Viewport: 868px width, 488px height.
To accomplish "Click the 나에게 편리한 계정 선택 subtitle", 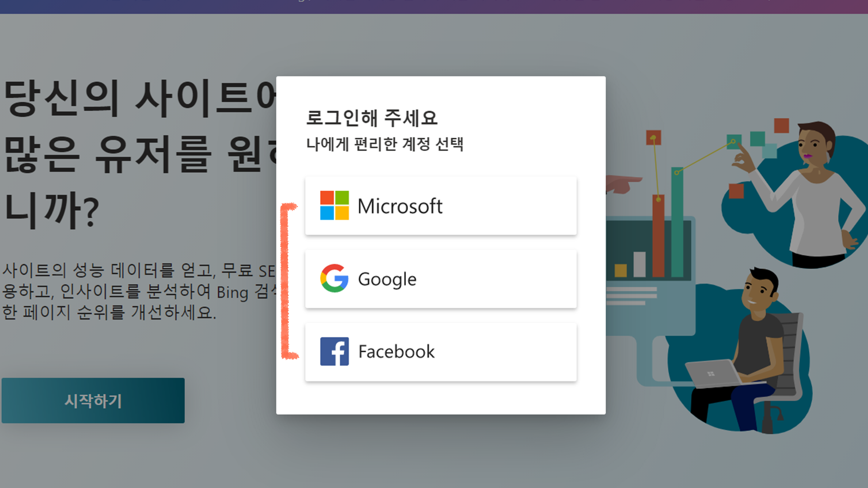I will (385, 144).
